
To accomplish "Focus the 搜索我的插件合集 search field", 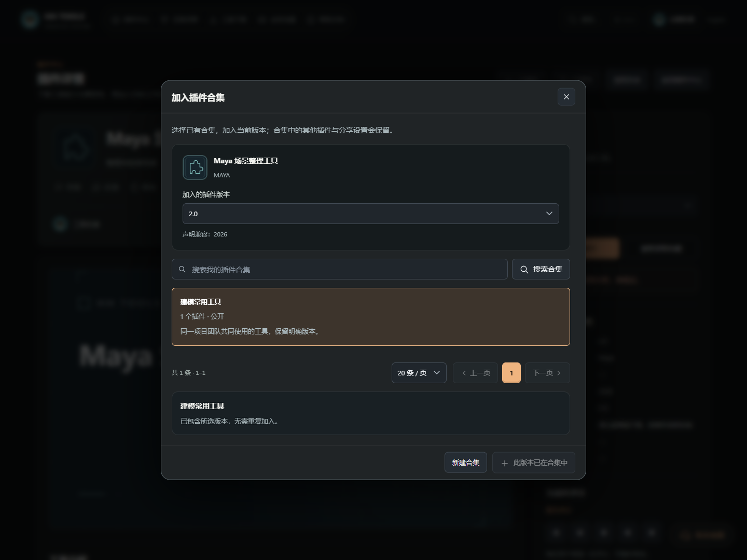I will point(340,269).
